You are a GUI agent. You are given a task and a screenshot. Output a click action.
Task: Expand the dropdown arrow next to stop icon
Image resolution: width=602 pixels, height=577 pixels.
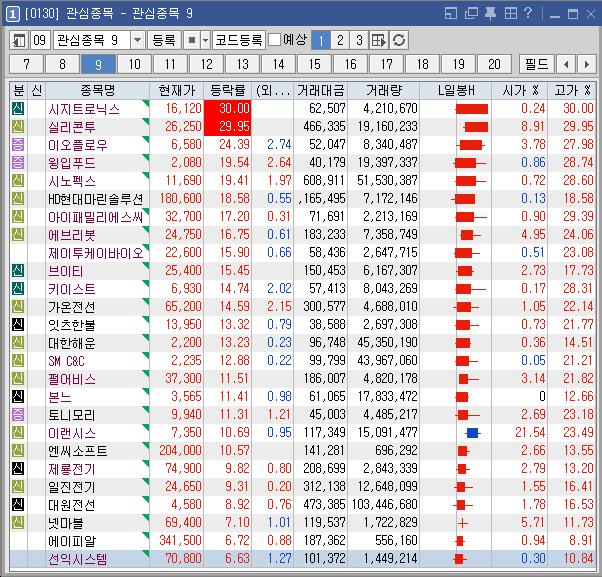pyautogui.click(x=205, y=40)
